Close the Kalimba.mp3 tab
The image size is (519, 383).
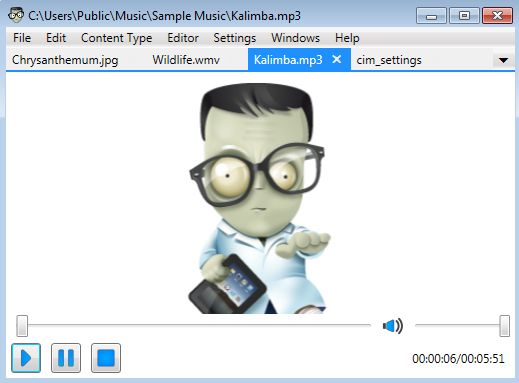point(337,59)
